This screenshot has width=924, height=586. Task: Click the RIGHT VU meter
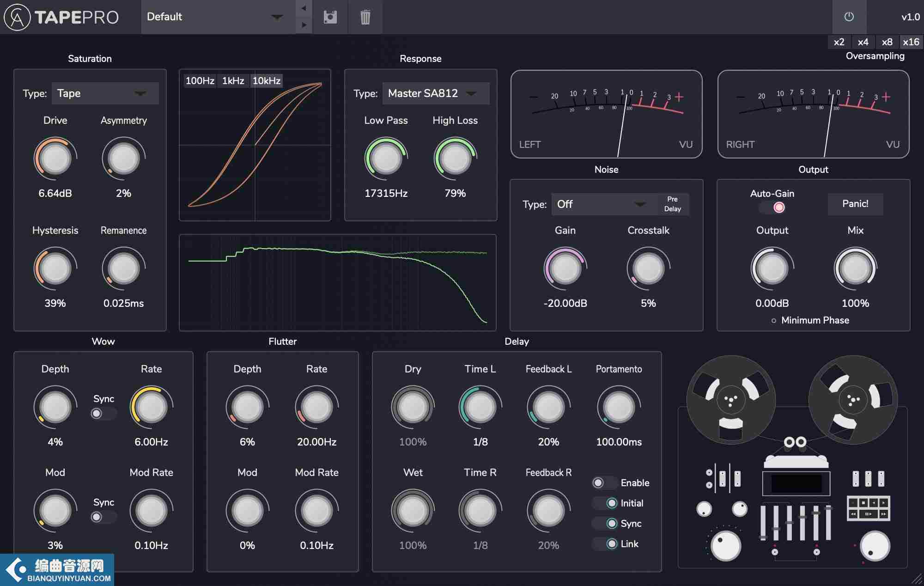tap(813, 114)
